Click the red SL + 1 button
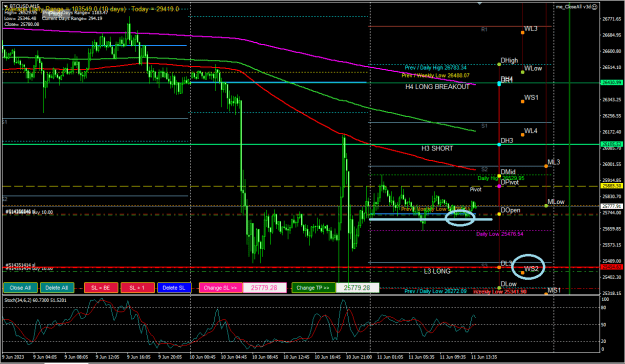Screen dimensions: 625x364 click(138, 287)
